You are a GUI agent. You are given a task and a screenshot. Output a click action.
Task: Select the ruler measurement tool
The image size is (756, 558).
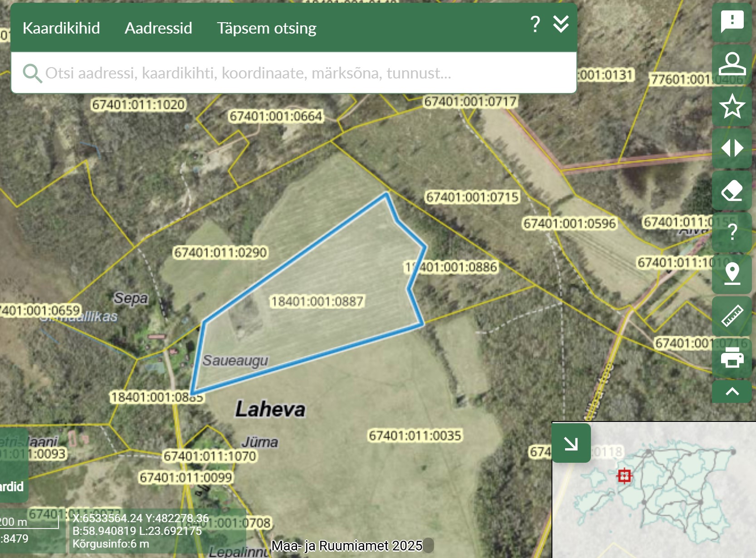pos(732,316)
